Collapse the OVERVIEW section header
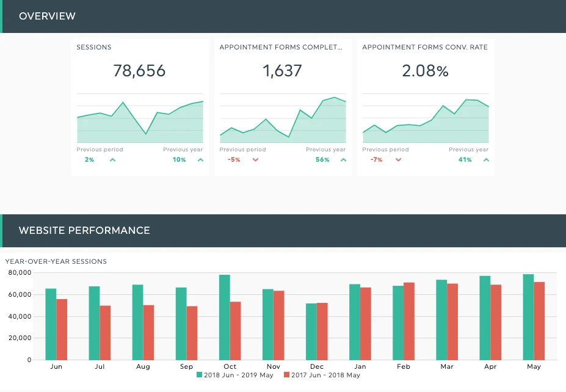Screen dimensions: 566x392 48,16
